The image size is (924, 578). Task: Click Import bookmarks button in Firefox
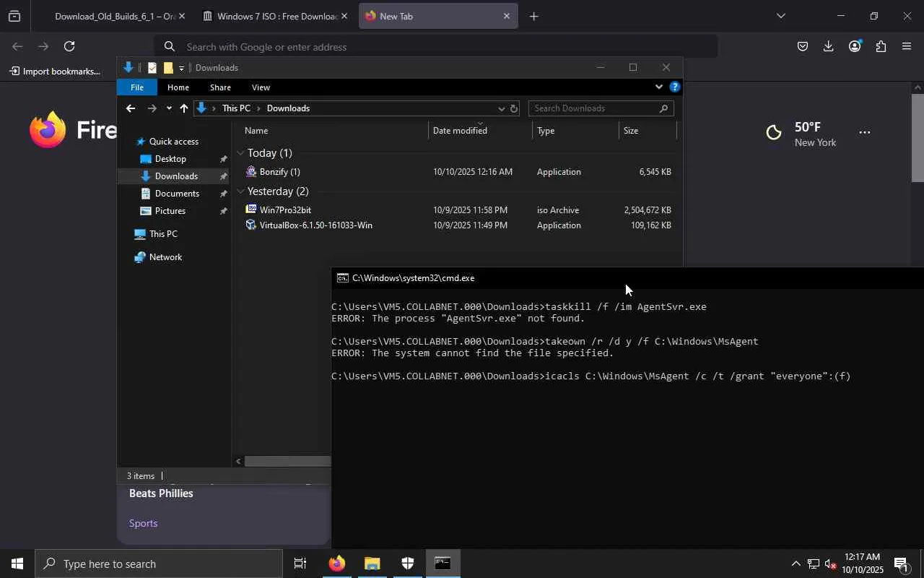(x=55, y=72)
